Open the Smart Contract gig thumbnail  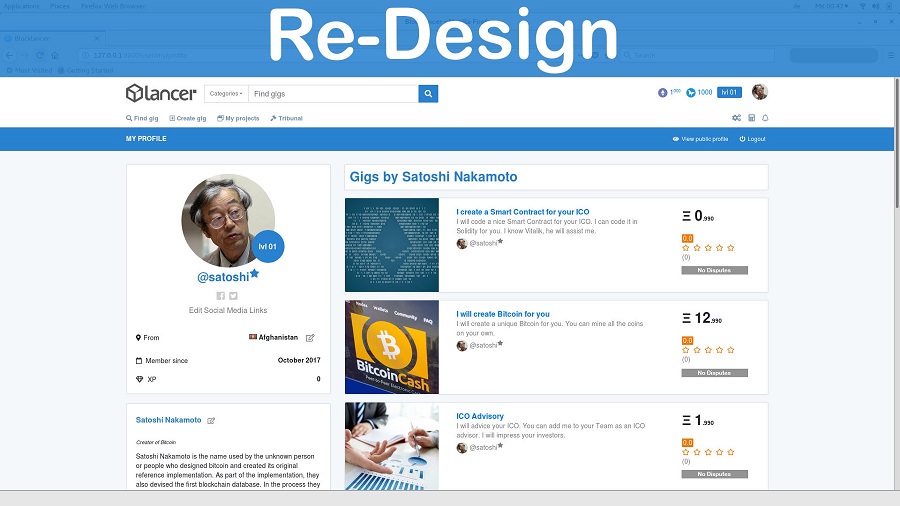pyautogui.click(x=391, y=245)
